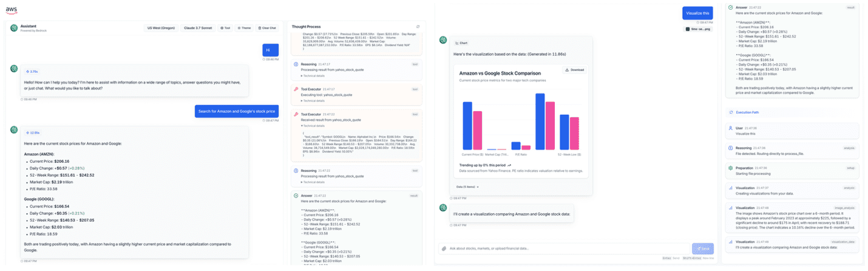The height and width of the screenshot is (271, 868).
Task: Open the US West (Oregon) region selector
Action: click(160, 28)
